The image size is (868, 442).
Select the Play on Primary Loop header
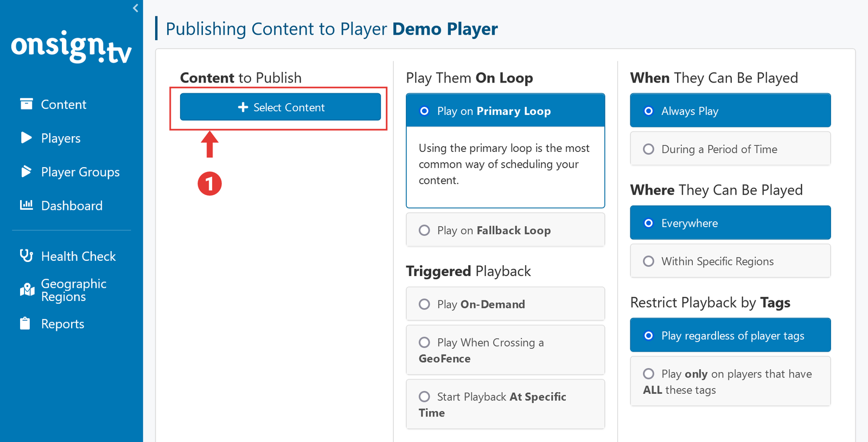click(x=505, y=111)
